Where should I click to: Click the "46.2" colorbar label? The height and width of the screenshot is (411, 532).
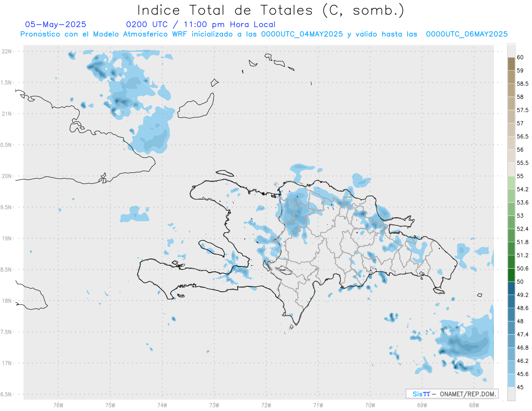pos(523,361)
